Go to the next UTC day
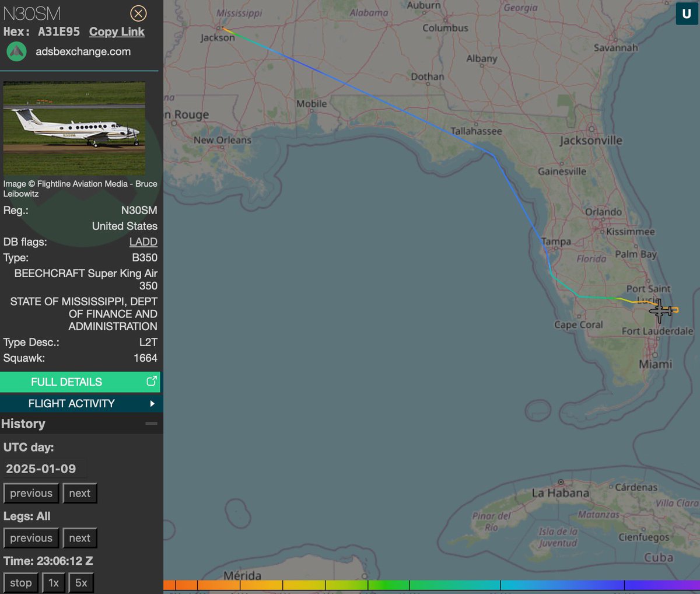This screenshot has height=594, width=700. (80, 493)
